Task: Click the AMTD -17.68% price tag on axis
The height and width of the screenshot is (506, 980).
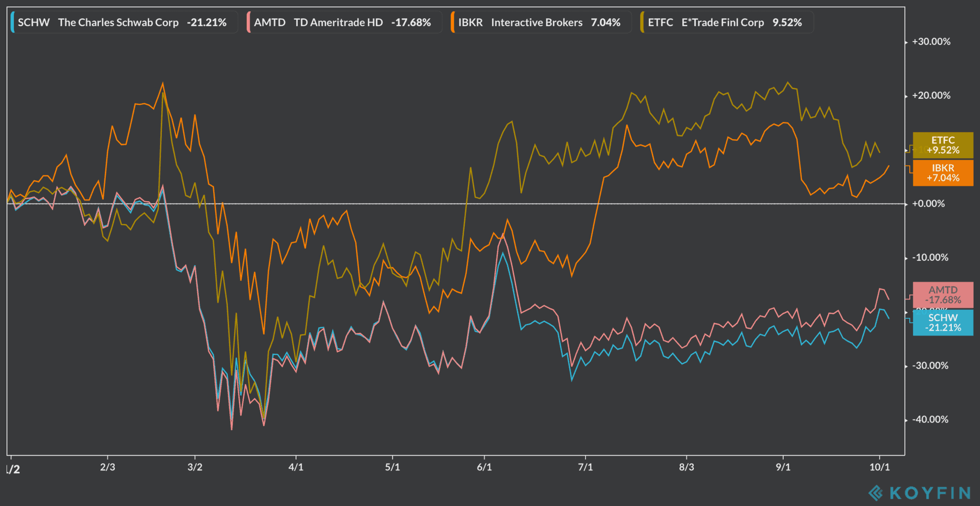Action: pos(943,295)
